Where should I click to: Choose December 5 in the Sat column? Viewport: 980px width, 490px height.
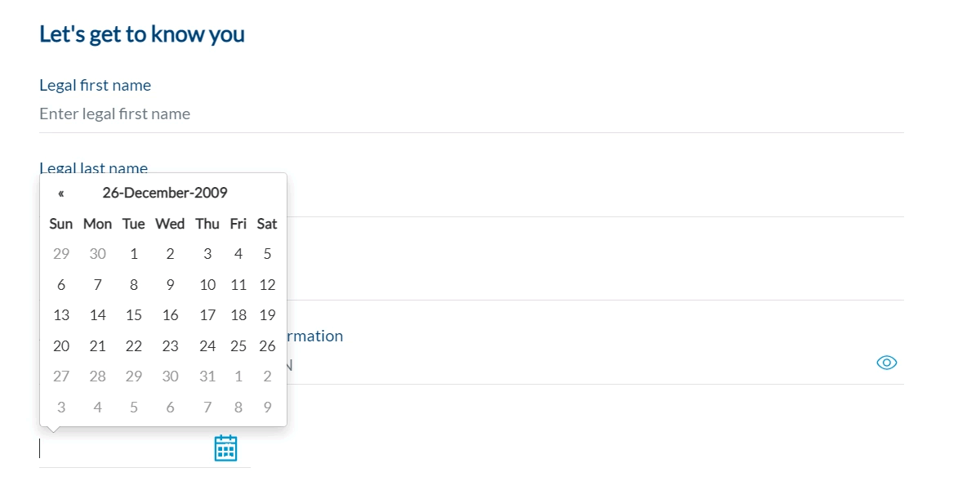[x=267, y=254]
